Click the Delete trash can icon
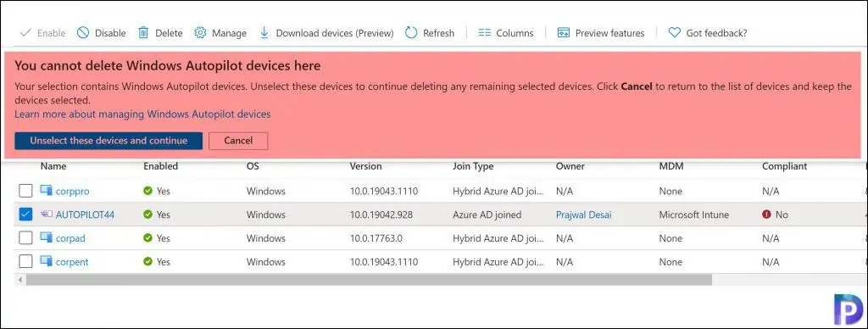 click(143, 33)
